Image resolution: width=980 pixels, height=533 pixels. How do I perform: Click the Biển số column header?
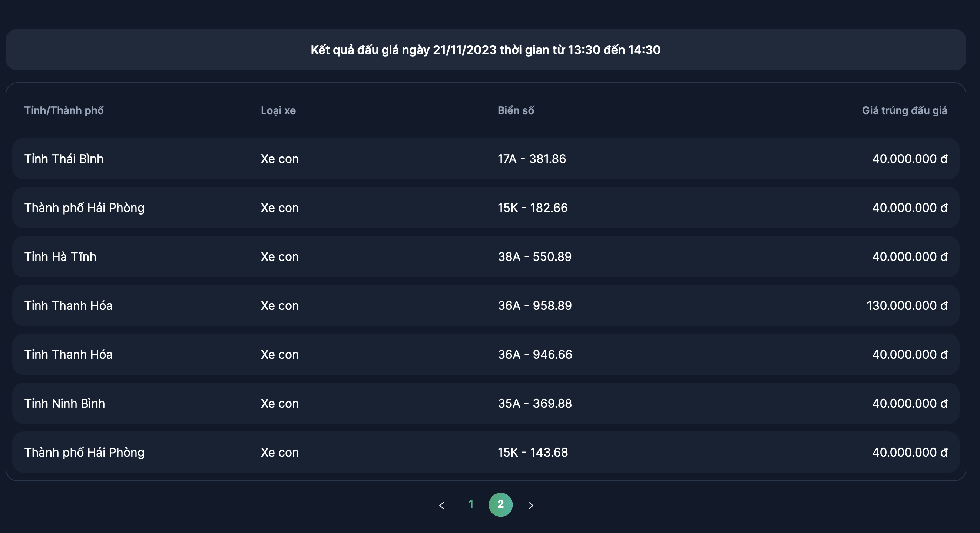pyautogui.click(x=516, y=110)
